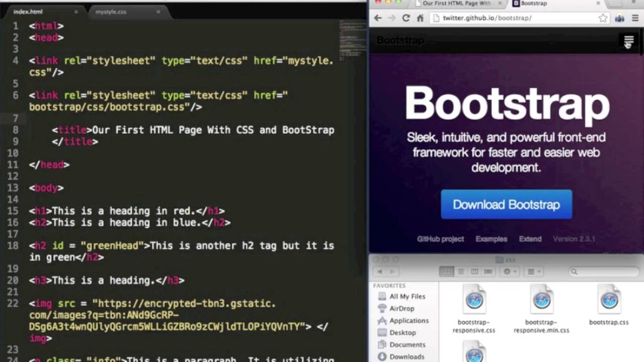Expand the Bootstrap site collapsed nav menu

629,40
